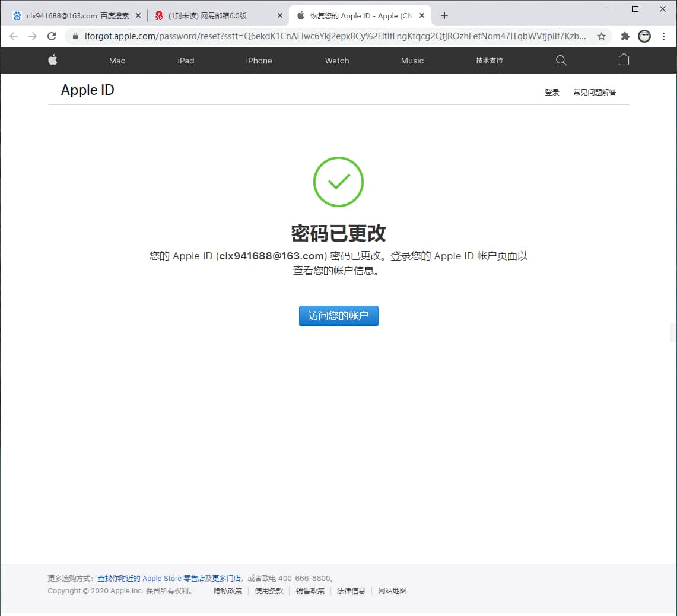Screen dimensions: 677x616
Task: Open the 隐私政策 footer link
Action: pyautogui.click(x=228, y=591)
